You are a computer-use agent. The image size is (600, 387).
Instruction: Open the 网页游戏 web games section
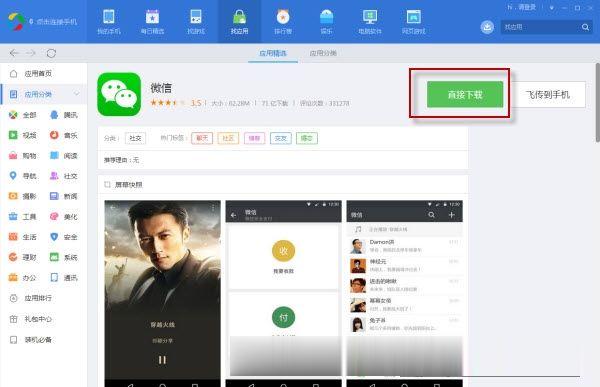[414, 22]
